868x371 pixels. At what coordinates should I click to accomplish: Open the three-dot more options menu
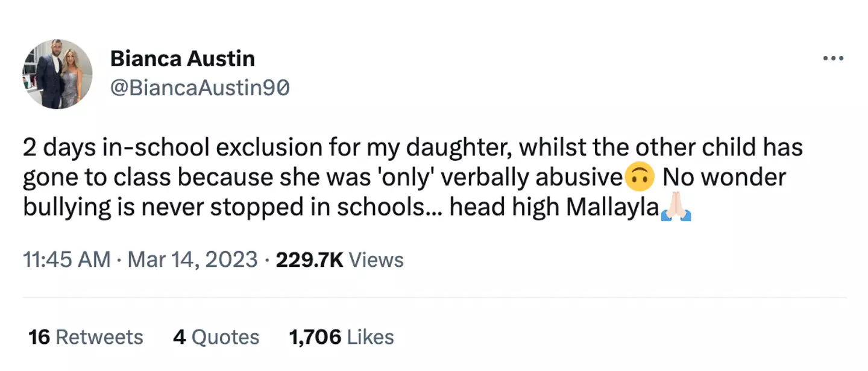pyautogui.click(x=833, y=59)
